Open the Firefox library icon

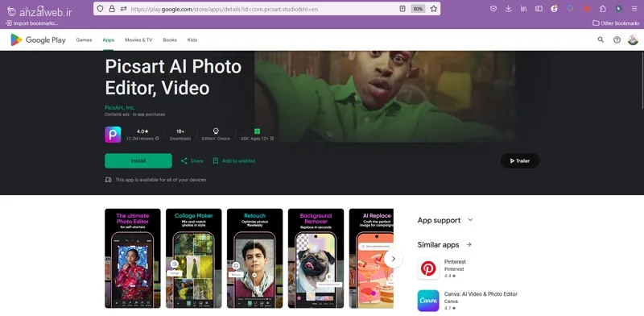pos(524,9)
